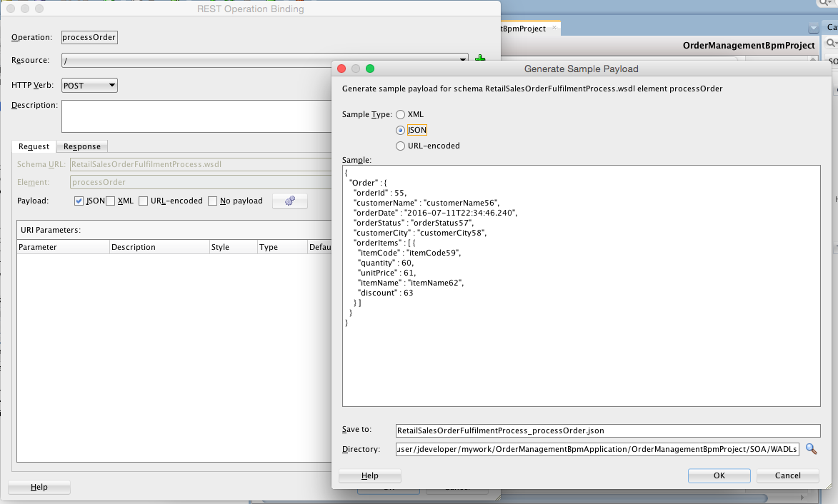Select the XML sample type radio button

tap(401, 114)
